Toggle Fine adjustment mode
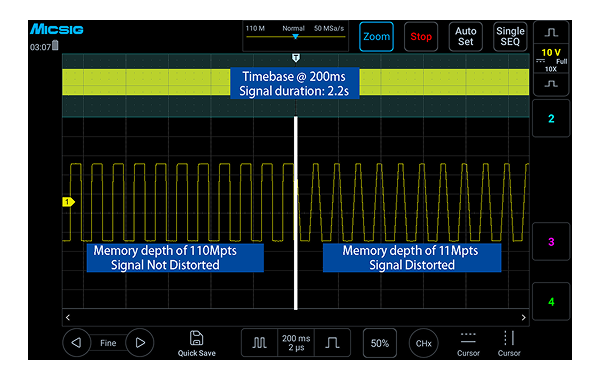The height and width of the screenshot is (380, 600). [108, 343]
